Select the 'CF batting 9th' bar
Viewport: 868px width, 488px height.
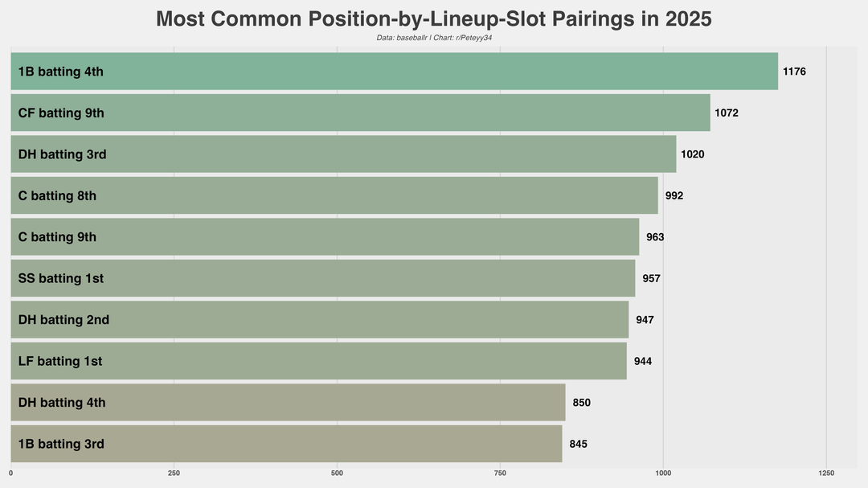[360, 113]
